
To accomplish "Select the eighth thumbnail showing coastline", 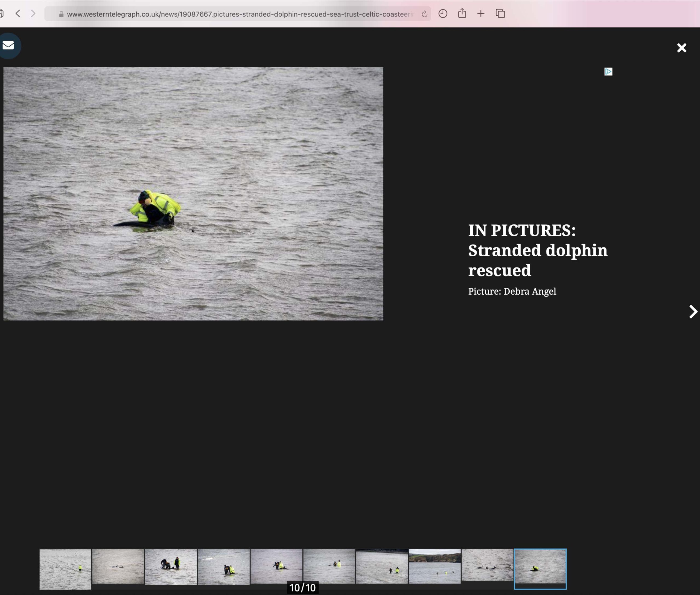I will click(x=435, y=566).
